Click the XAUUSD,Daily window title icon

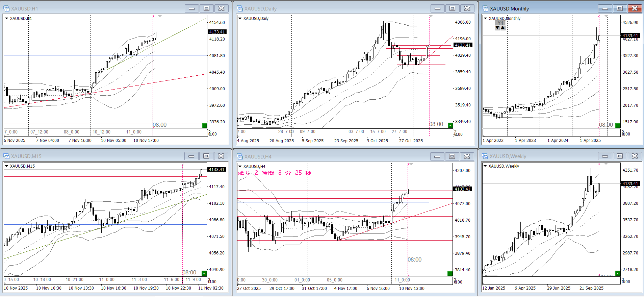pyautogui.click(x=240, y=8)
